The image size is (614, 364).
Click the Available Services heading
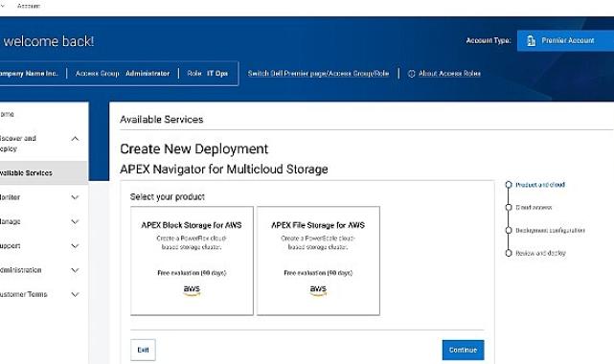pyautogui.click(x=161, y=120)
